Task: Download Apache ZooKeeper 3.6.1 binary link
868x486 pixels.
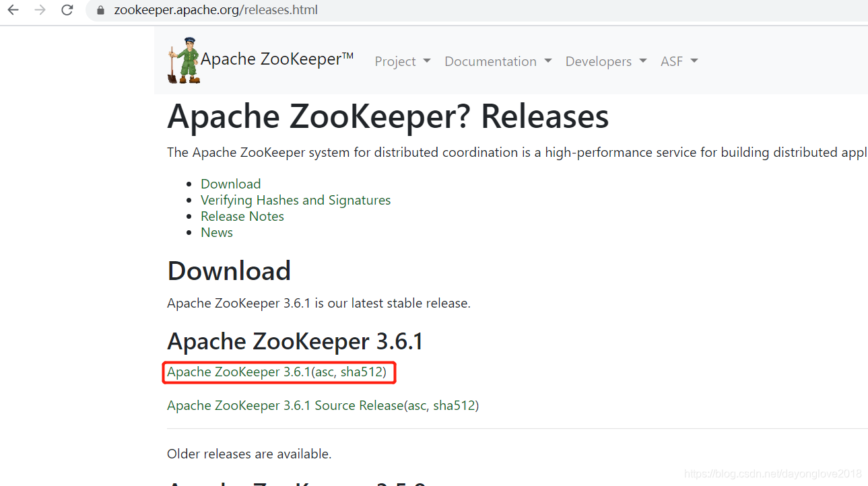Action: point(239,372)
